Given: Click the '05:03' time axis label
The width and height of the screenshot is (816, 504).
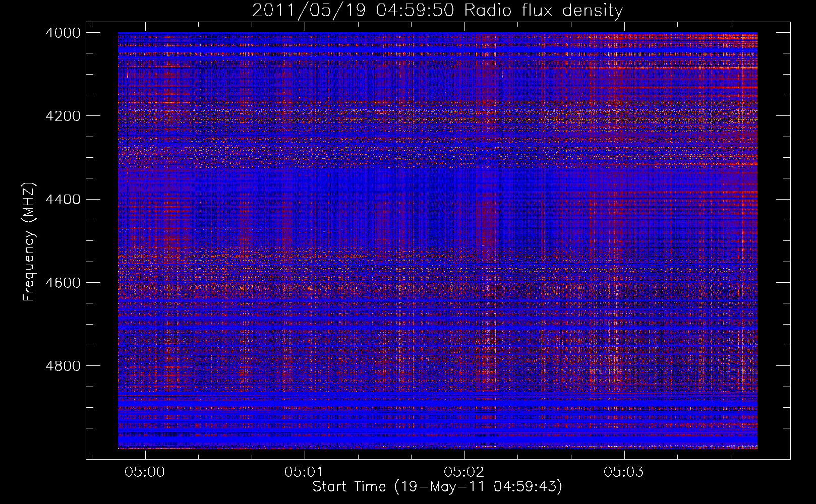Looking at the screenshot, I should [x=624, y=472].
